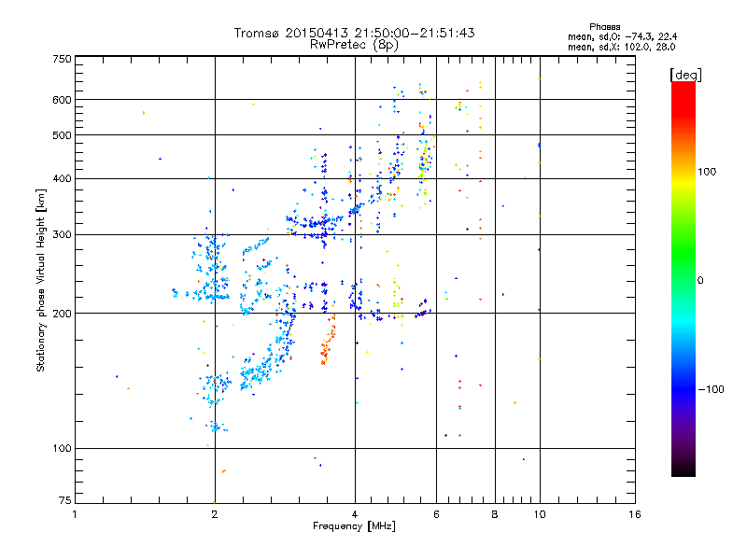The image size is (747, 560).
Task: Click the '[deg]' colorbar unit label
Action: pyautogui.click(x=685, y=75)
